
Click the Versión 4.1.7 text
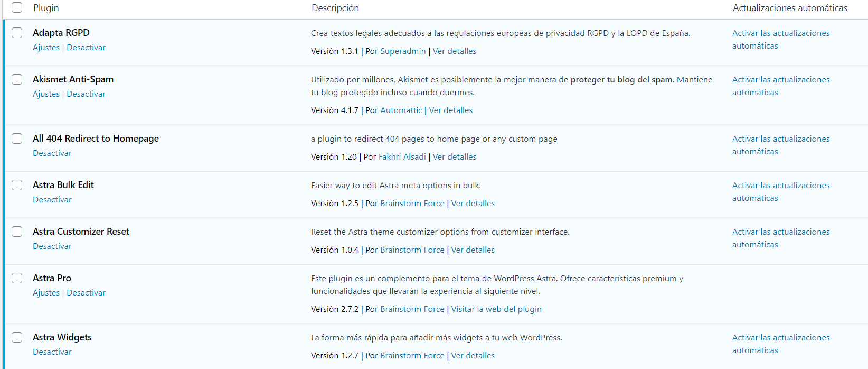[335, 110]
